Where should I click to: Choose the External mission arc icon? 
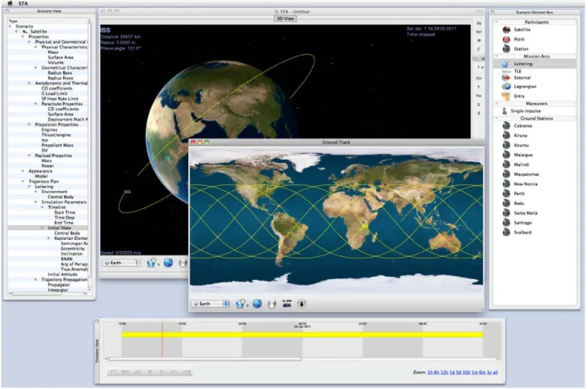(506, 78)
